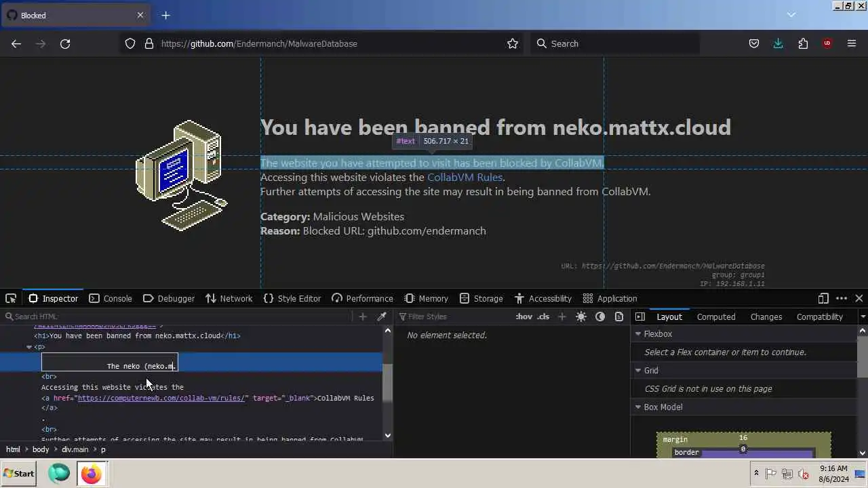The height and width of the screenshot is (488, 868).
Task: Open the Console tab
Action: click(111, 298)
